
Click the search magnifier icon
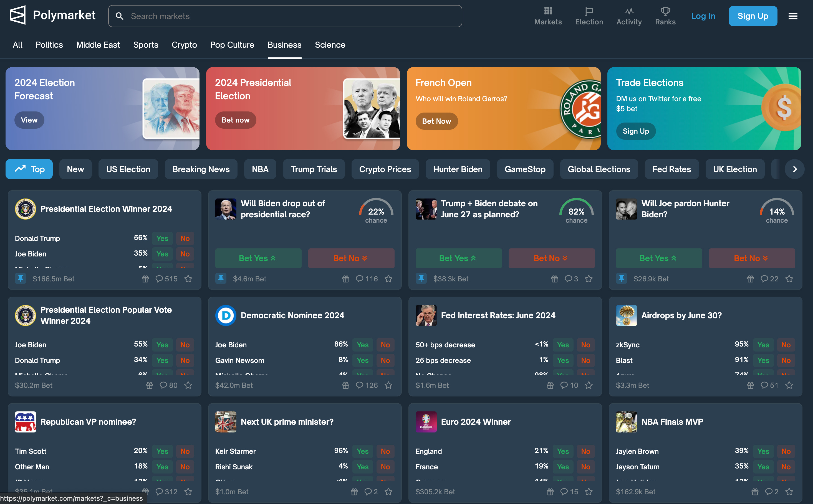119,16
